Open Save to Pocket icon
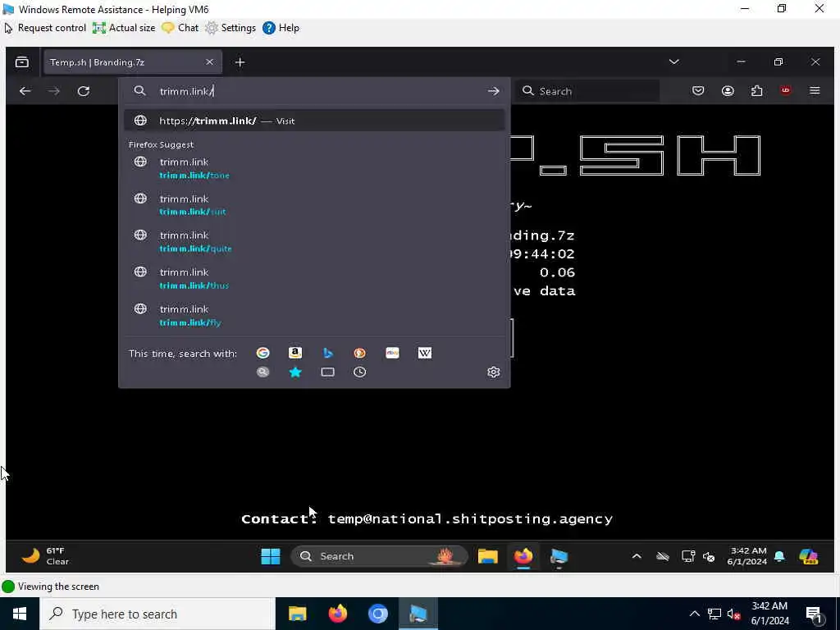 click(x=698, y=91)
